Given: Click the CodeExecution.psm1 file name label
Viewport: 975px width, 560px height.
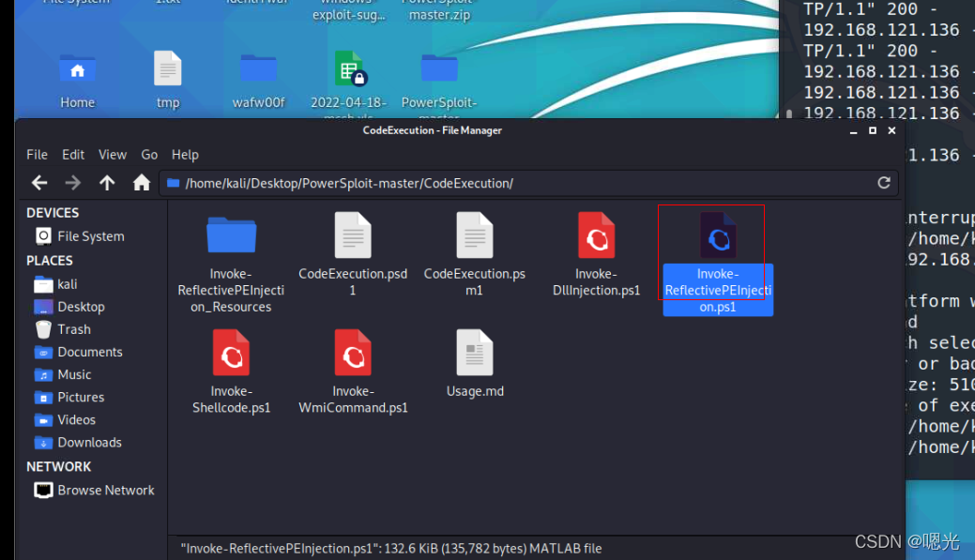Looking at the screenshot, I should 475,281.
